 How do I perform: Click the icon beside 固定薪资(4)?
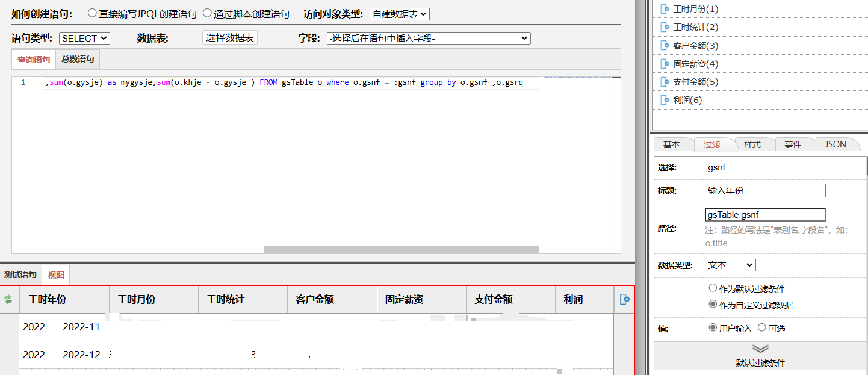[x=665, y=63]
